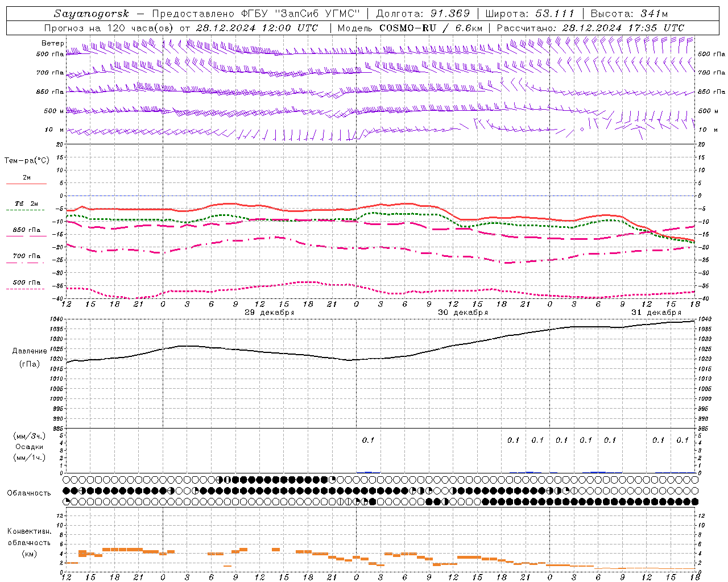Click the "Модель COSMO-RU / 6.6км" text
728x582 pixels.
409,28
